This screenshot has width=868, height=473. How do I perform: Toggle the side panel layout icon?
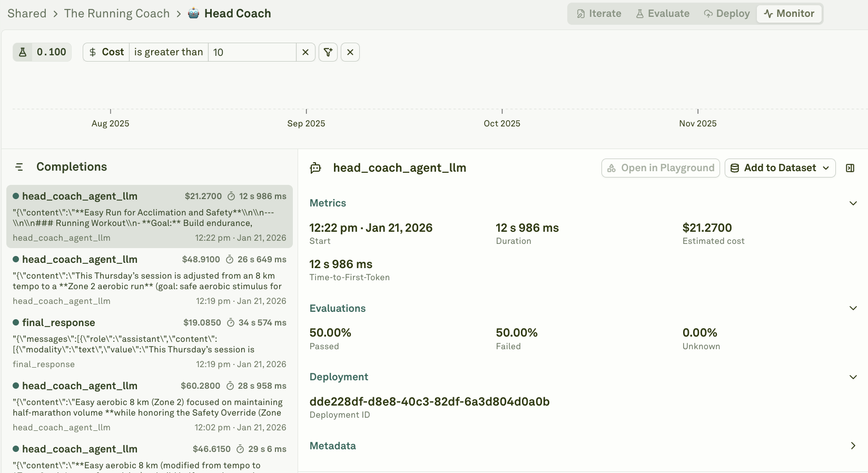[x=850, y=168]
